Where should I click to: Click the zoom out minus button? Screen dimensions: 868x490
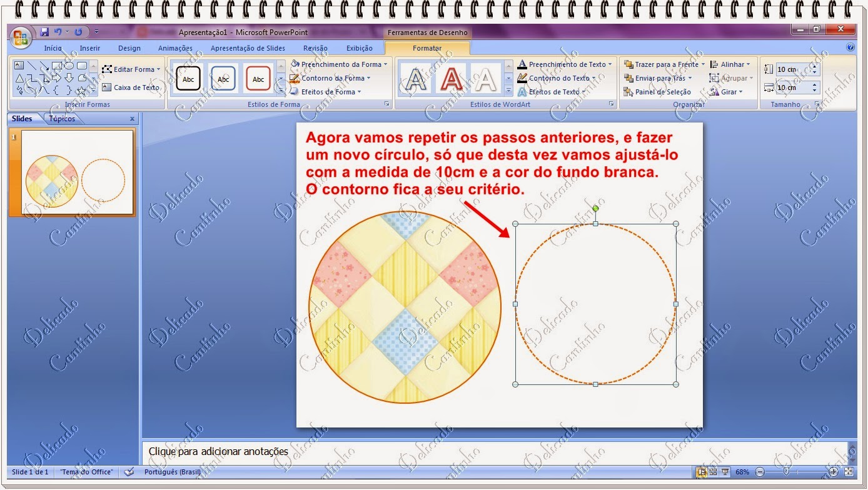[x=760, y=472]
